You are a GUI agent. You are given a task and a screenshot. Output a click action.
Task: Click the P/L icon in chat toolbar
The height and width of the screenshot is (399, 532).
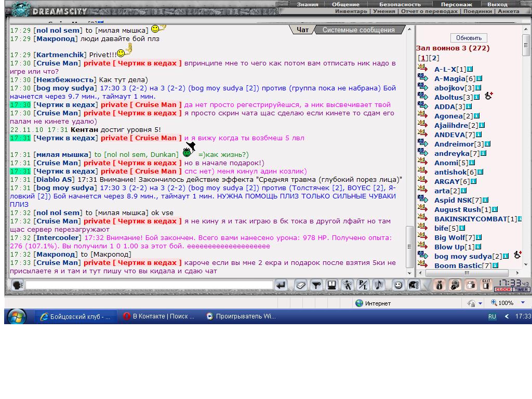click(363, 285)
